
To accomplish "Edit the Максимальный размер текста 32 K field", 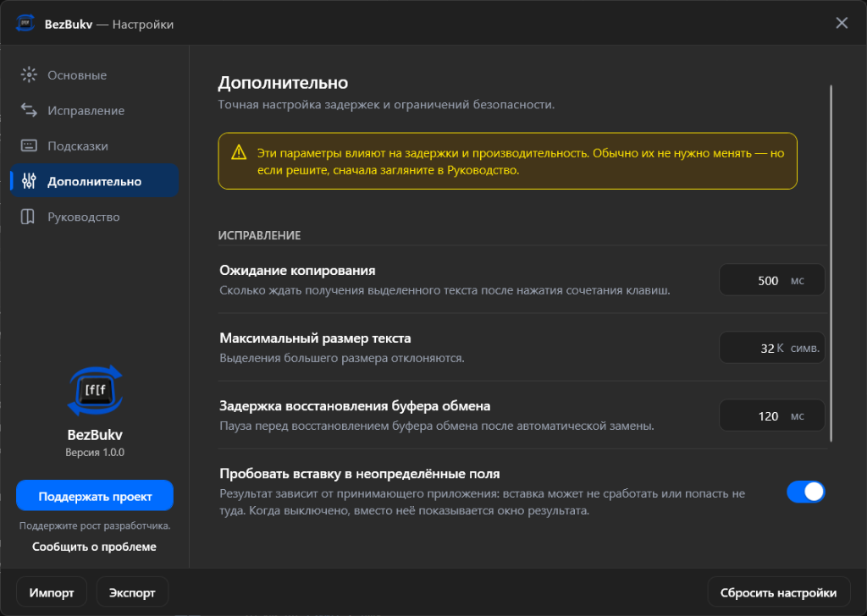I will click(772, 348).
